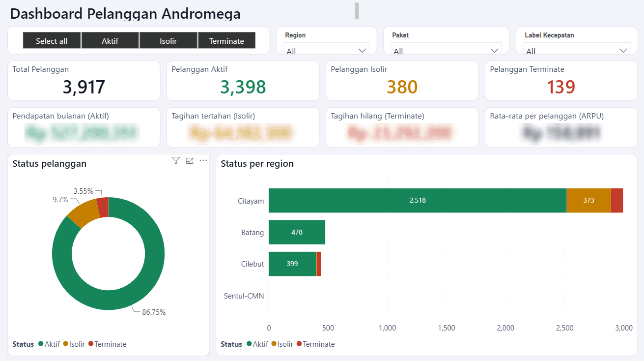Click Isolir legend swatch in donut chart
Viewport: 644px width, 361px height.
(x=66, y=344)
